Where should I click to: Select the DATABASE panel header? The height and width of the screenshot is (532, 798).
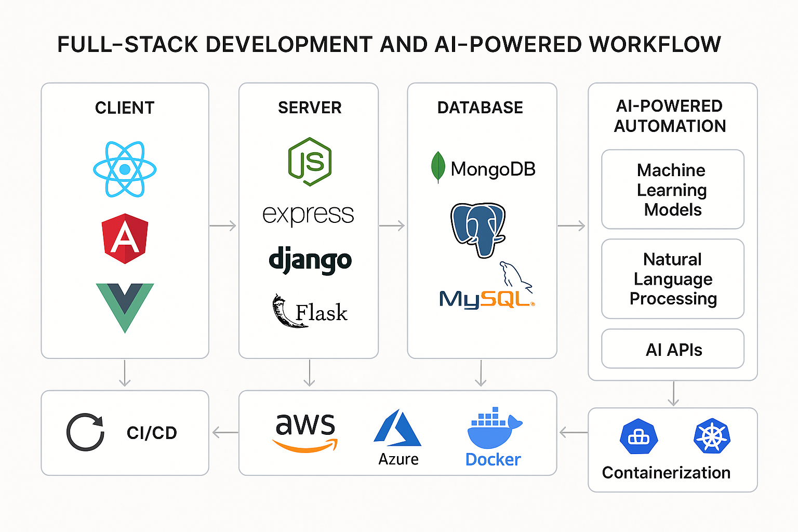click(x=481, y=108)
